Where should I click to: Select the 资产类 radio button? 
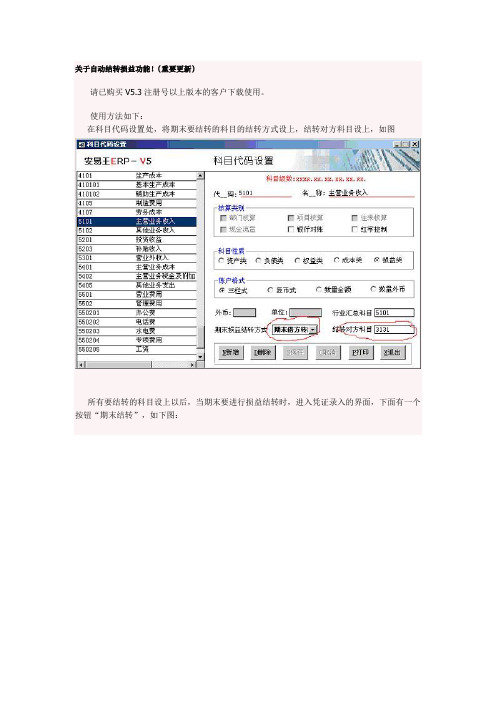click(x=221, y=260)
